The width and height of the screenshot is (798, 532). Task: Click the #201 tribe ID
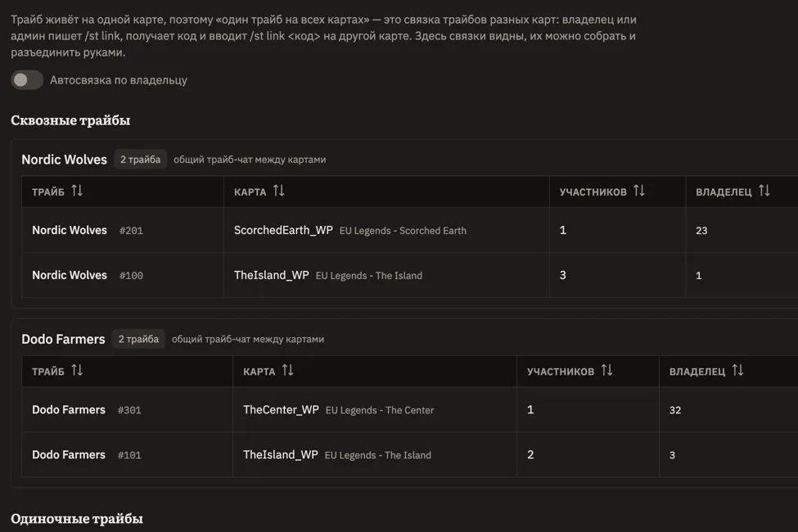[131, 231]
